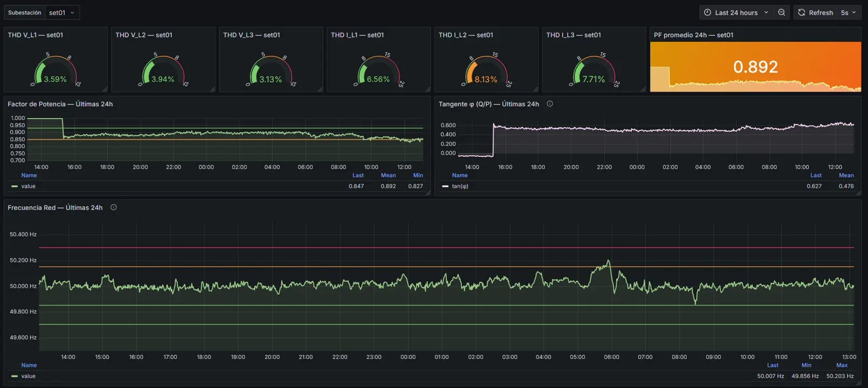
Task: Sort Frecuencia Red legend by Last
Action: pos(773,365)
